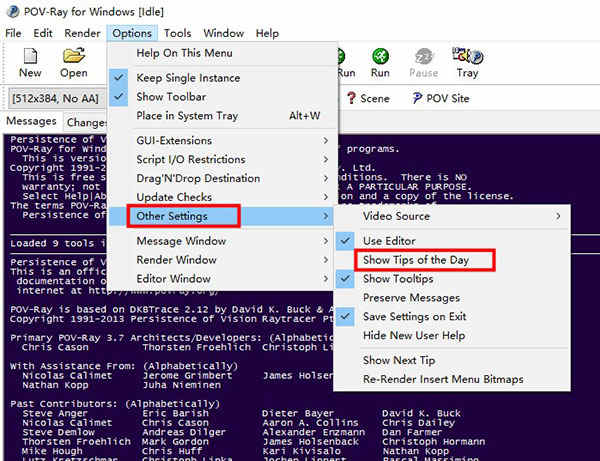Click the New file toolbar icon

click(30, 56)
